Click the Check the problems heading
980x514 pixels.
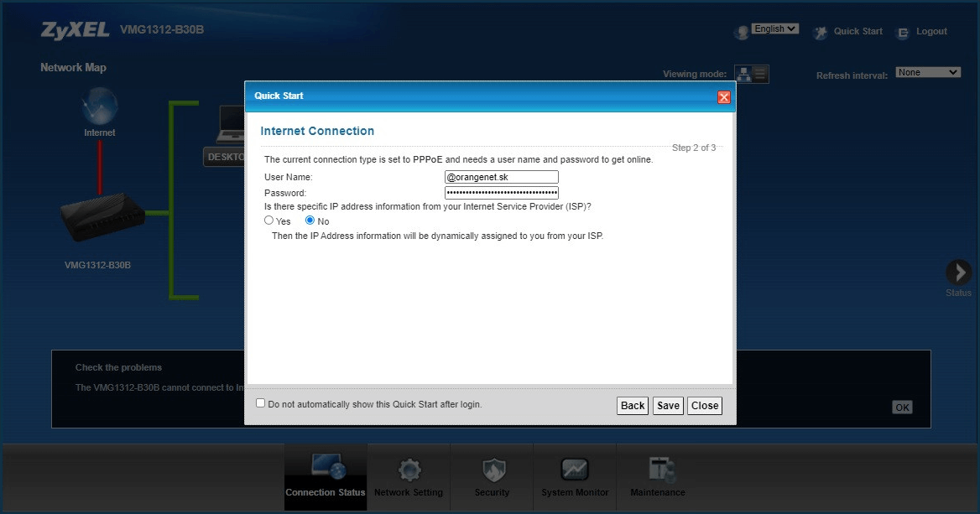(119, 367)
